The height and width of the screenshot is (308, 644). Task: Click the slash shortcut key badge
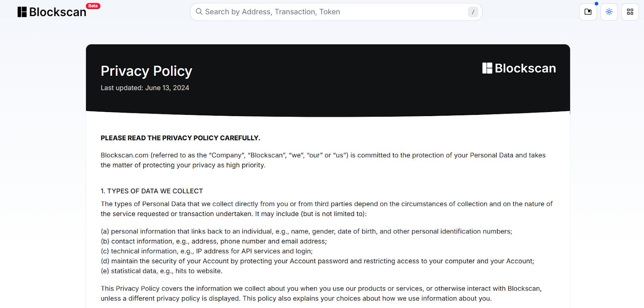(x=473, y=12)
